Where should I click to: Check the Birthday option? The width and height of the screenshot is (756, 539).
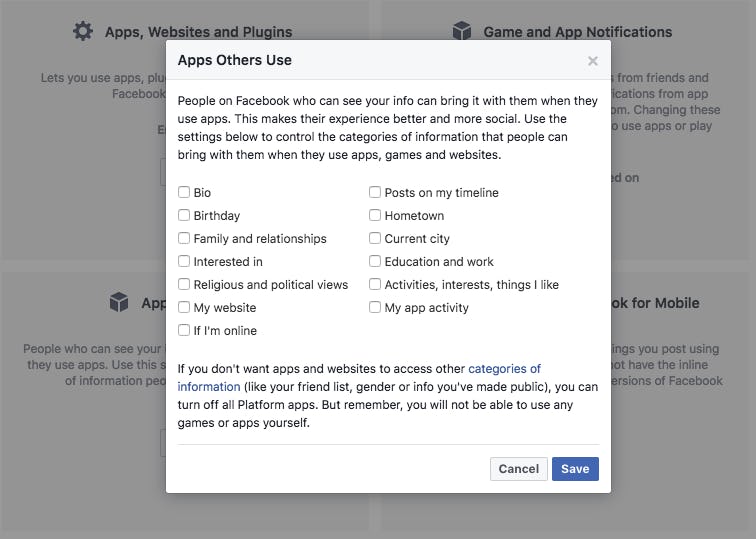(184, 215)
